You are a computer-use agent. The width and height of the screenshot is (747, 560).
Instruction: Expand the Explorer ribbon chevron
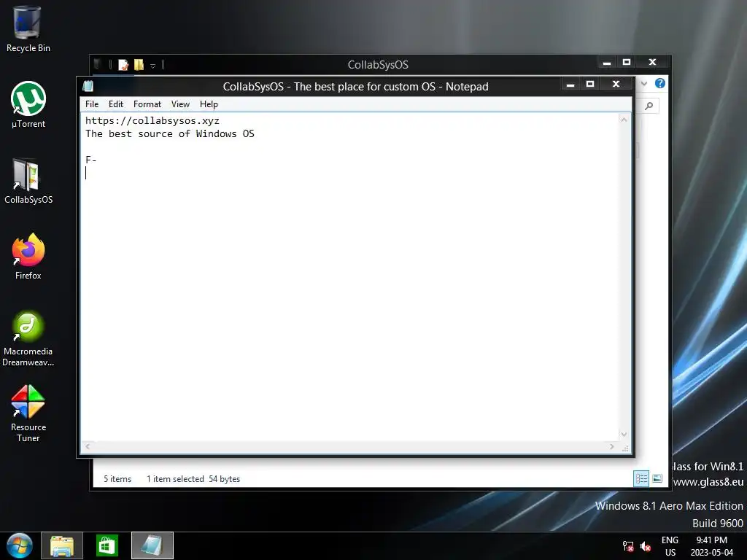click(644, 83)
